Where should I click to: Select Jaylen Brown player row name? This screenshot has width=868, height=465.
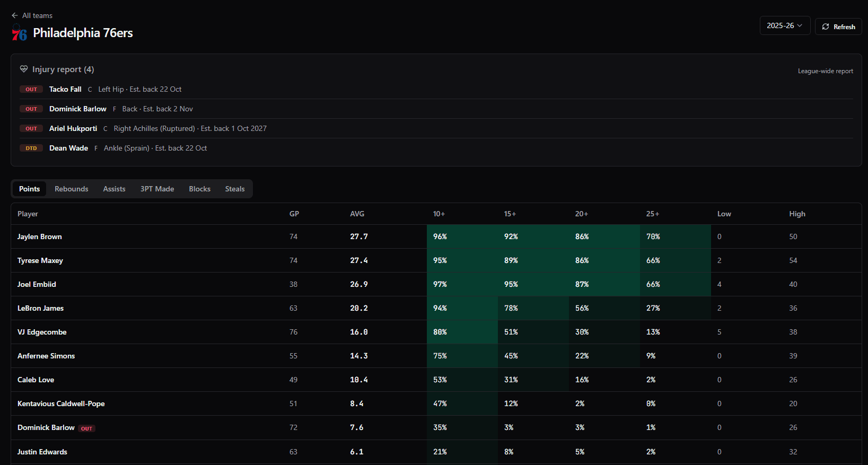pyautogui.click(x=40, y=236)
